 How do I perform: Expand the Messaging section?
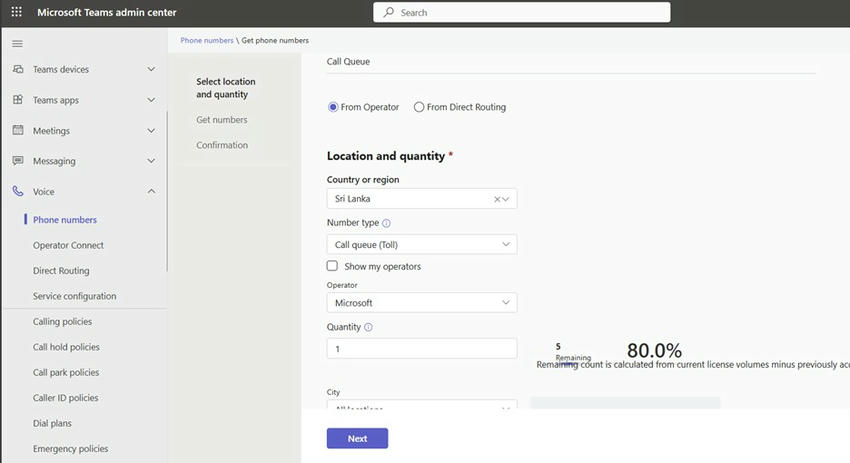coord(151,160)
